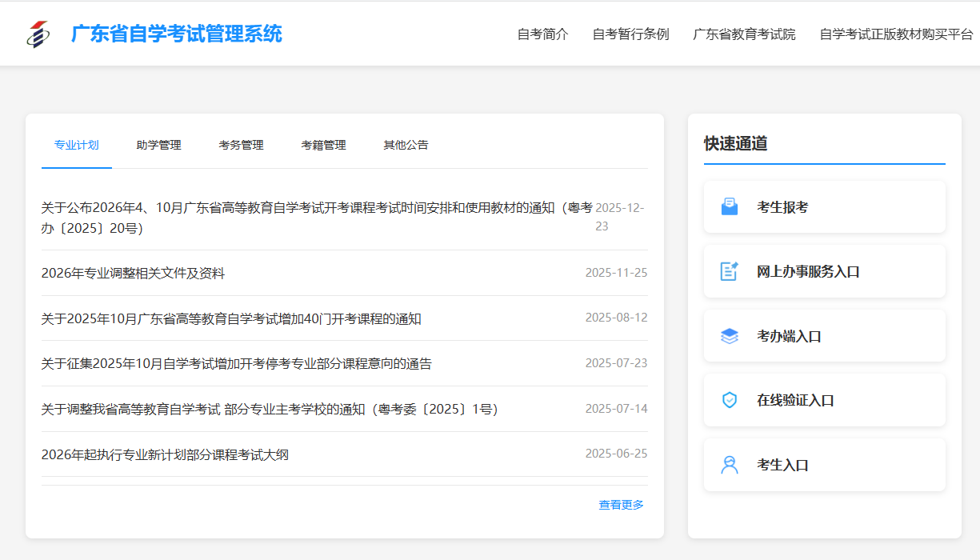Open the 2026年起执行专业新计划部分课程考试大纲 notice

click(165, 455)
